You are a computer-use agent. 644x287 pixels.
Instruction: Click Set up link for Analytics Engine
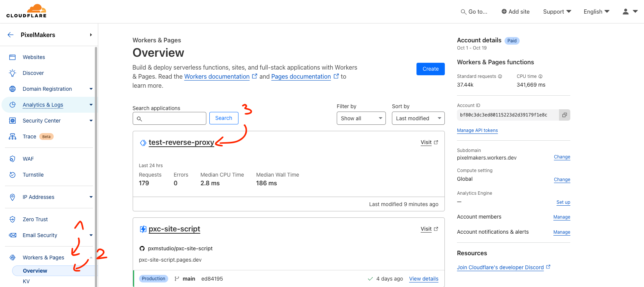tap(563, 202)
